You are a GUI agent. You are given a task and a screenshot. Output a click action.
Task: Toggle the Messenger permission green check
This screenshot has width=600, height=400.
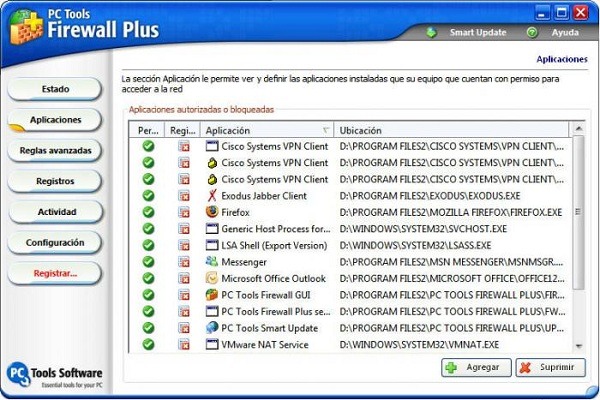tap(148, 261)
